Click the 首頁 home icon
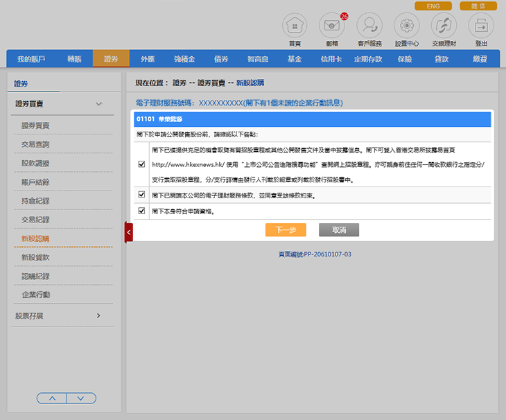The height and width of the screenshot is (420, 506). pyautogui.click(x=295, y=26)
